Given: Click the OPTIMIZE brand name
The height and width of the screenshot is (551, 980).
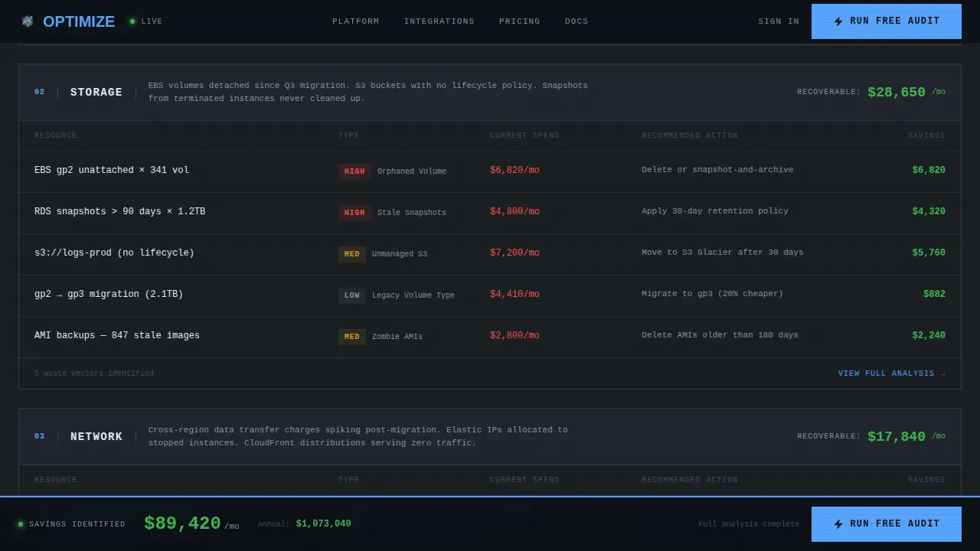Looking at the screenshot, I should (x=79, y=21).
